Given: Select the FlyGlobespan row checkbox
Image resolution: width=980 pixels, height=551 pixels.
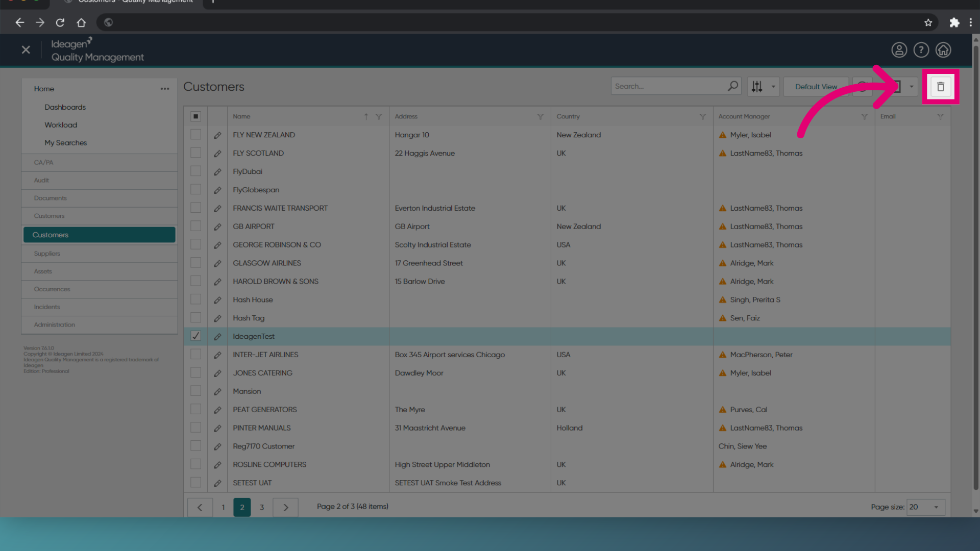Looking at the screenshot, I should [195, 189].
